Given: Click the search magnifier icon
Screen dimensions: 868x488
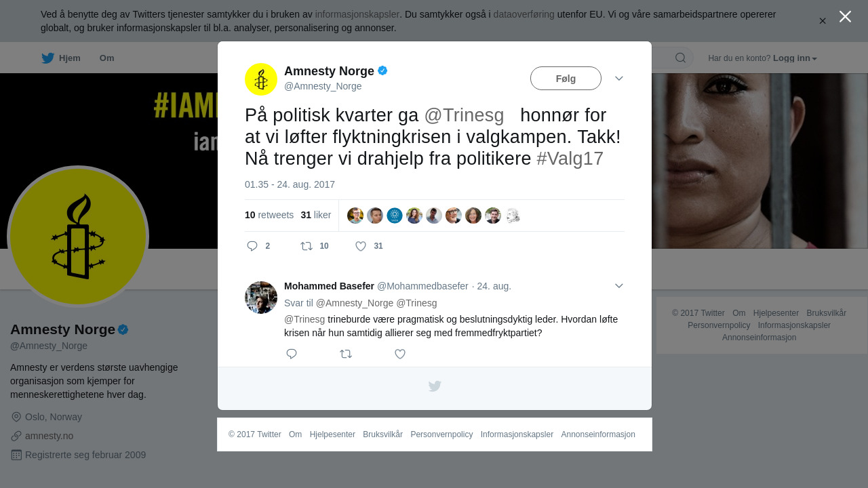Looking at the screenshot, I should [680, 58].
